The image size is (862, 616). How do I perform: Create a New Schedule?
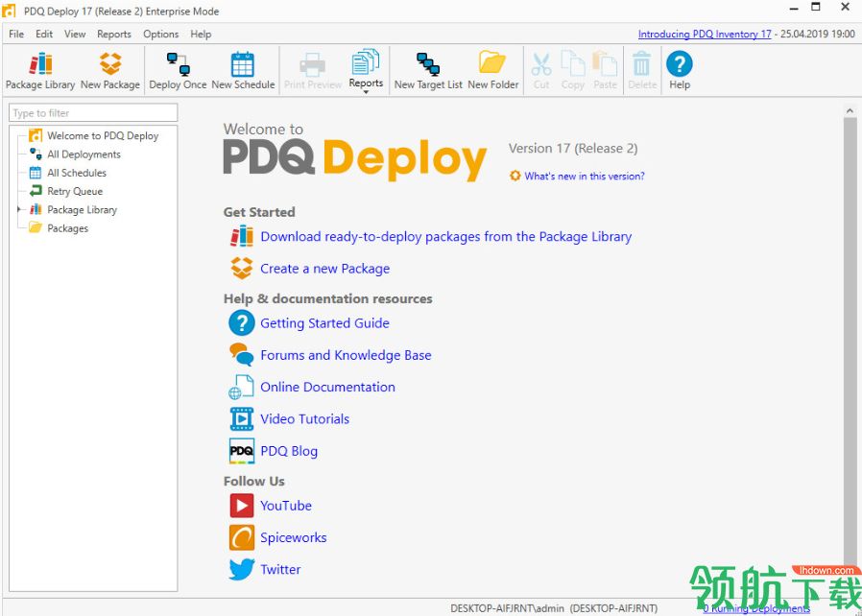[x=243, y=71]
